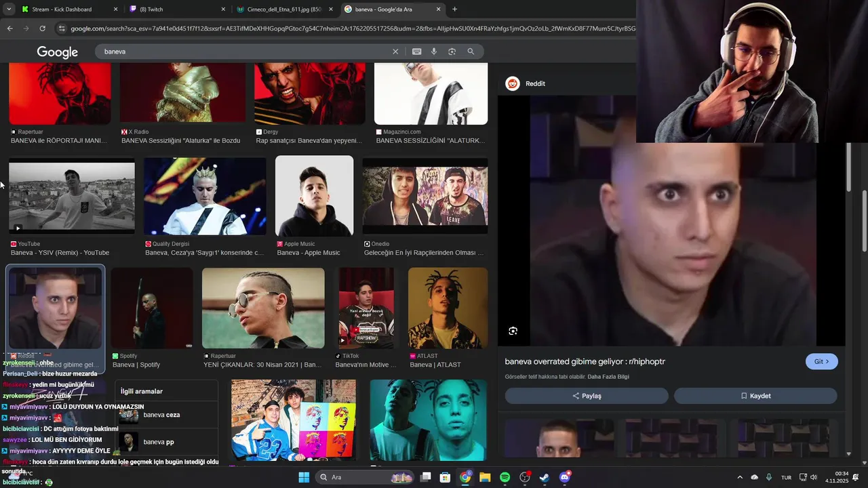Open the X Radio 'Alaturka' image result

[183, 94]
